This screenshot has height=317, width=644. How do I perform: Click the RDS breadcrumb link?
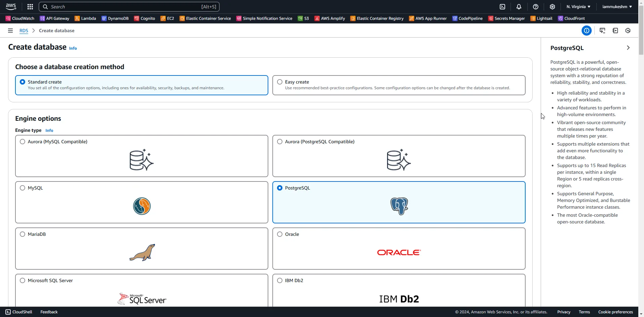point(23,31)
